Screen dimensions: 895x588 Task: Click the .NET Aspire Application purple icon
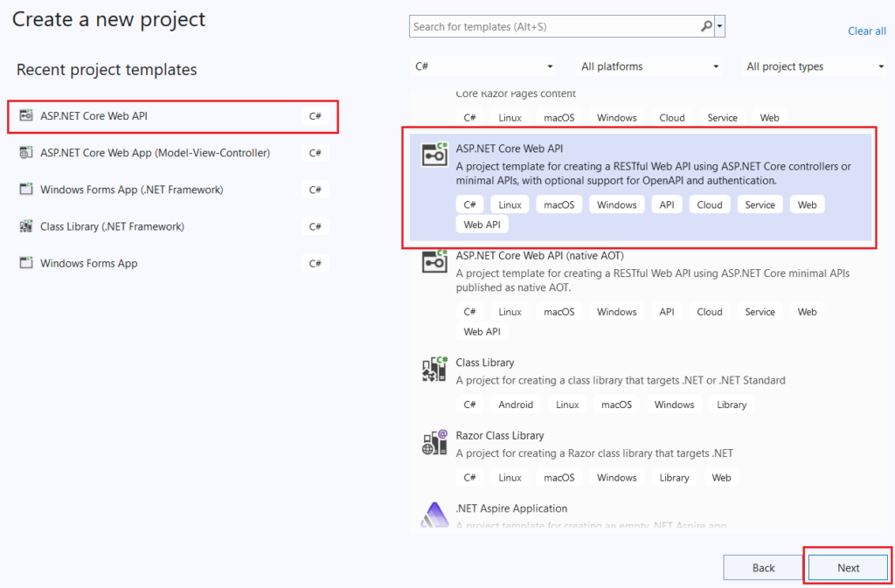tap(434, 515)
